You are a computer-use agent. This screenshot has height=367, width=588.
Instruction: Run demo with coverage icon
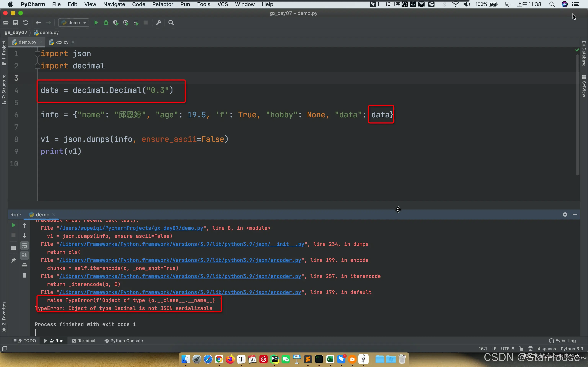click(x=116, y=23)
